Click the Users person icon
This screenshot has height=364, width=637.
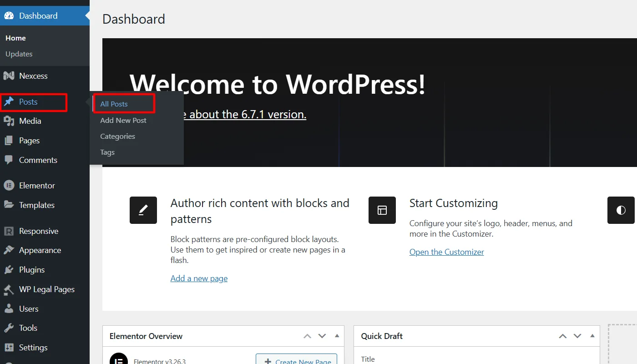tap(9, 309)
